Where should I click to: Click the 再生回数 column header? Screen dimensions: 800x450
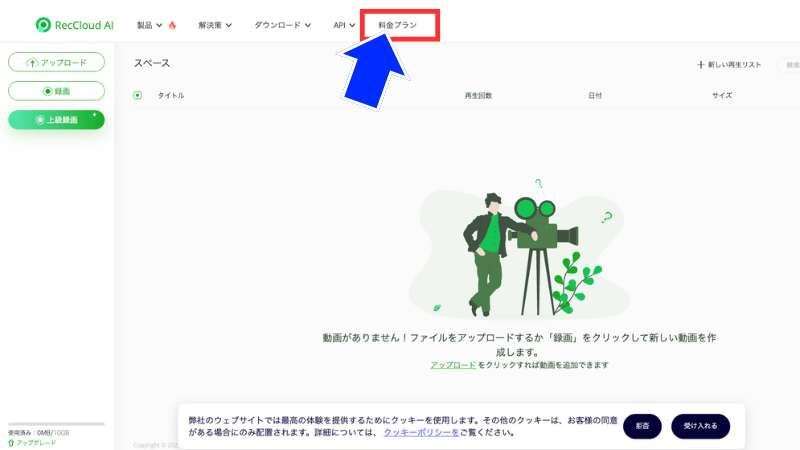(x=478, y=95)
